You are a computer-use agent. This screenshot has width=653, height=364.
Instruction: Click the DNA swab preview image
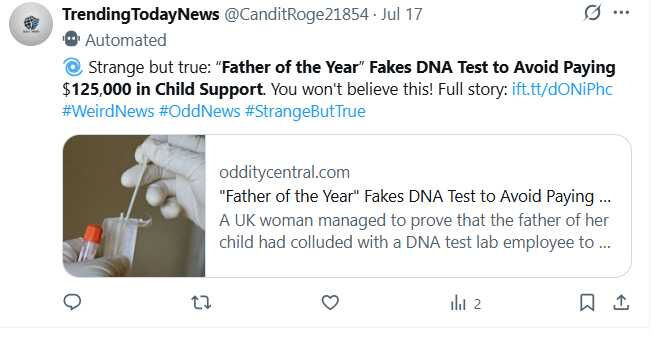pyautogui.click(x=134, y=206)
